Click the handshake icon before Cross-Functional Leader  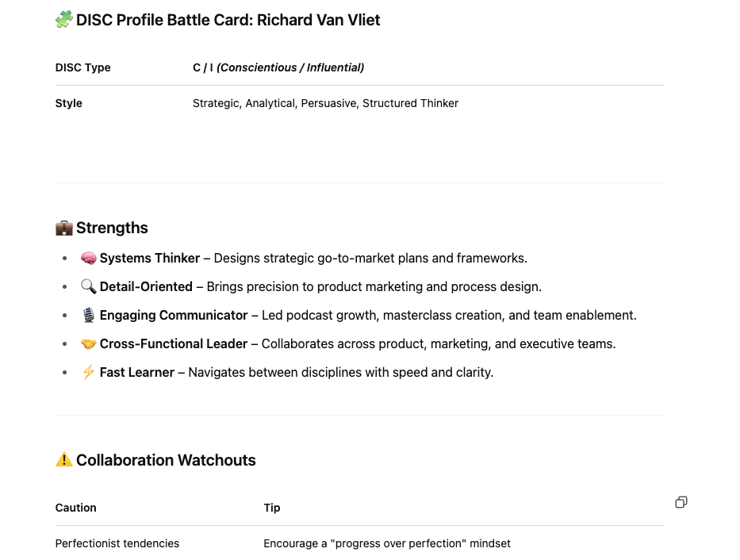(x=88, y=344)
